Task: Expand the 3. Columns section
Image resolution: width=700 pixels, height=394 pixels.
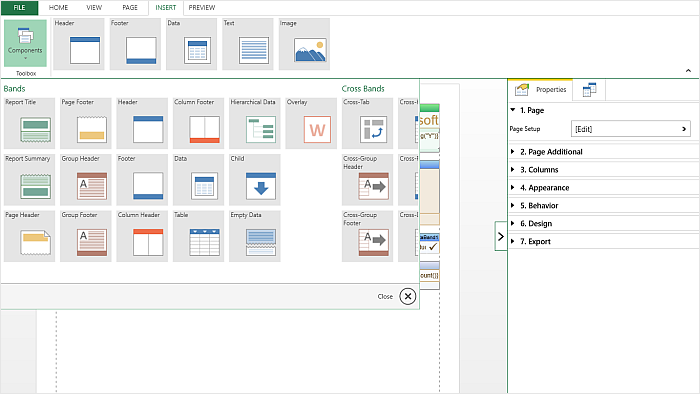Action: pyautogui.click(x=512, y=170)
